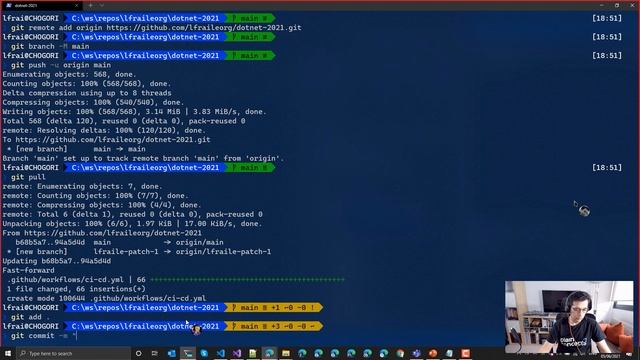Click 'Total 568 (delta 120)' output line

point(124,121)
